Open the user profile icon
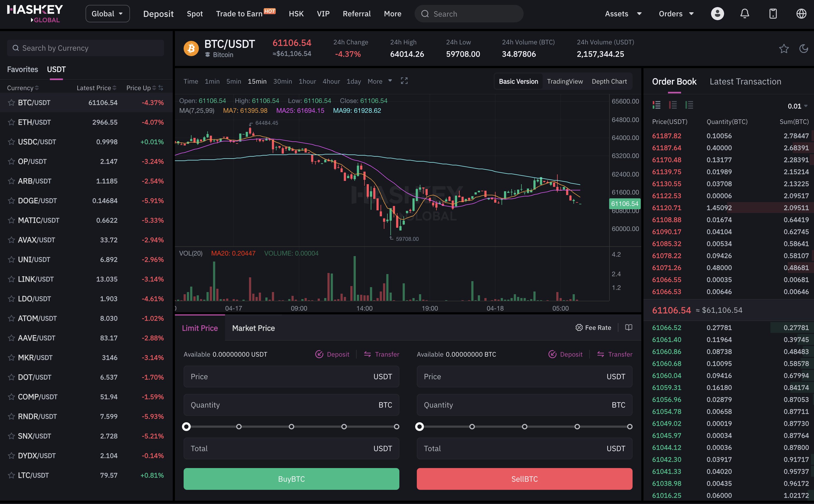The width and height of the screenshot is (814, 504). point(717,14)
